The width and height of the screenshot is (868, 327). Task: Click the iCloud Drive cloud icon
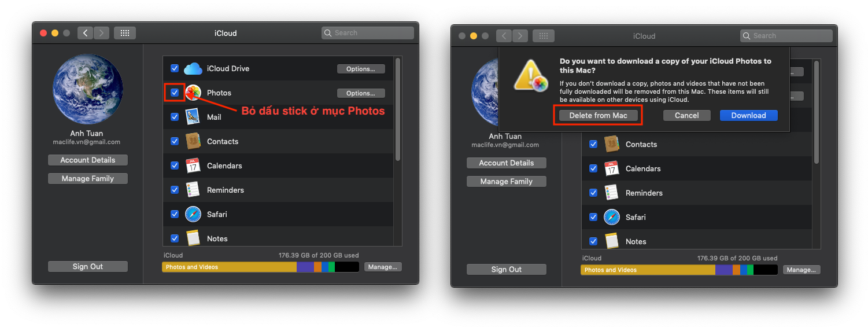[x=193, y=69]
